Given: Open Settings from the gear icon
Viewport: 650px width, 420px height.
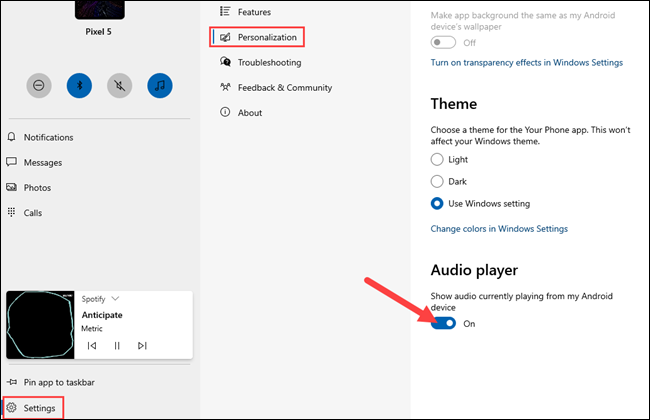Looking at the screenshot, I should [x=12, y=408].
